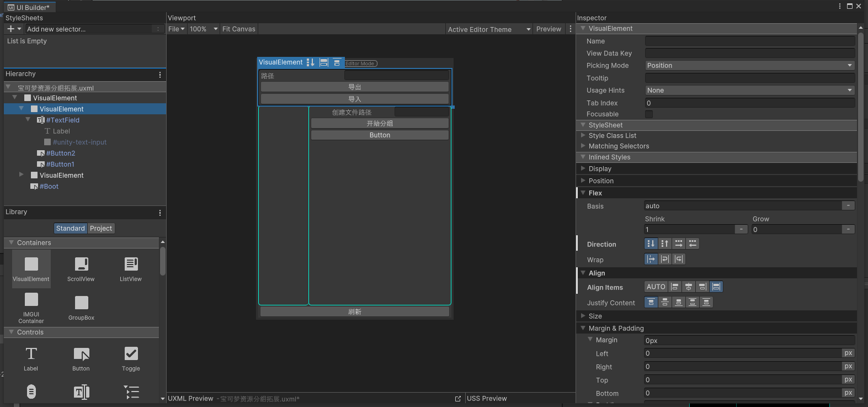Tick the Focusable checkbox

tap(649, 114)
